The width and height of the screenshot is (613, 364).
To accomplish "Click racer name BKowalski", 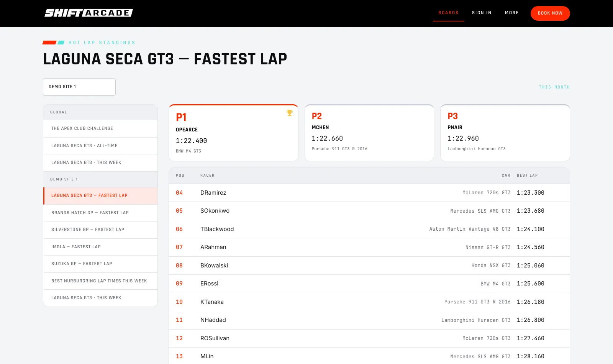I will [214, 266].
